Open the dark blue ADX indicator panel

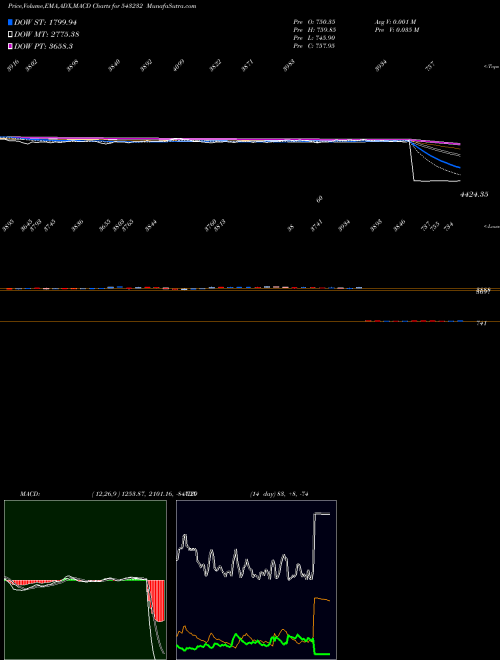256,580
